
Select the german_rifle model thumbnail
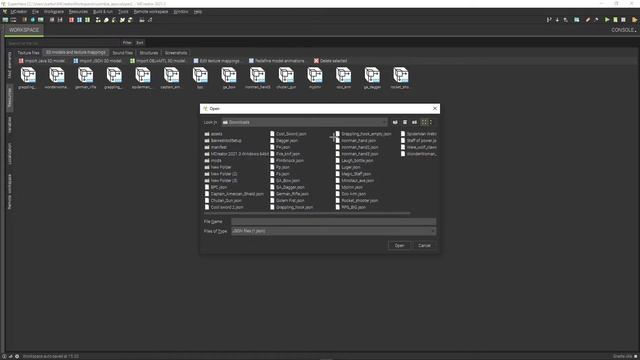coord(85,78)
